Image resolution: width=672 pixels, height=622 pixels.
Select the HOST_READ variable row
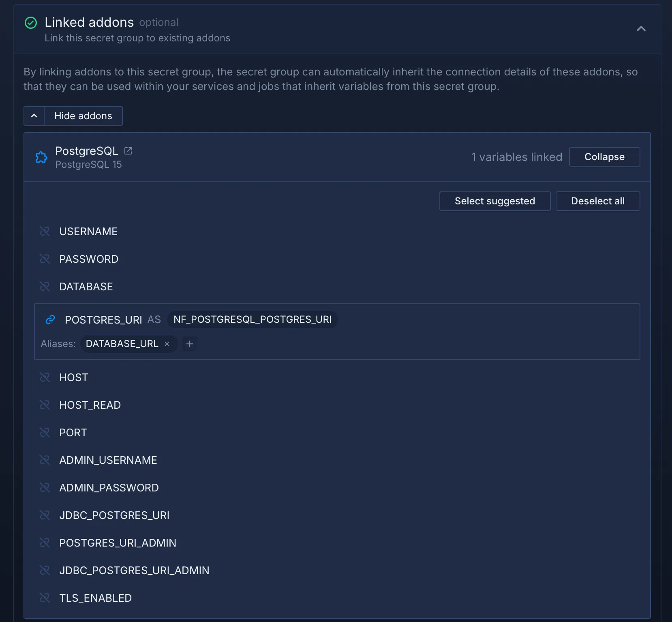tap(90, 405)
